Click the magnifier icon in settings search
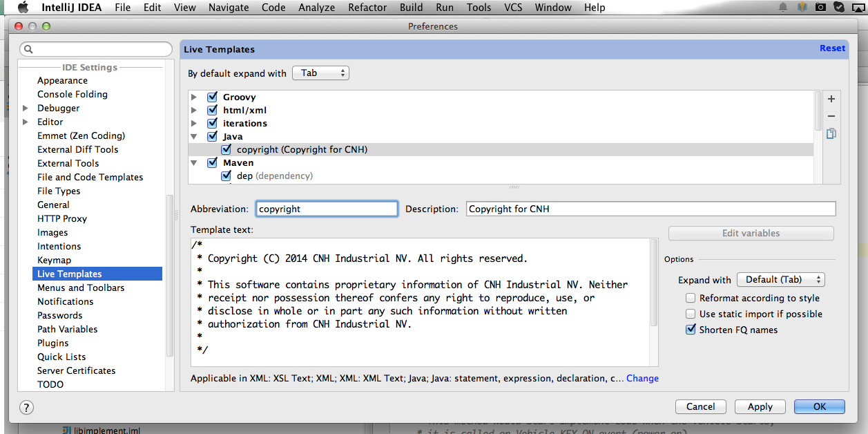Image resolution: width=868 pixels, height=434 pixels. pos(29,50)
